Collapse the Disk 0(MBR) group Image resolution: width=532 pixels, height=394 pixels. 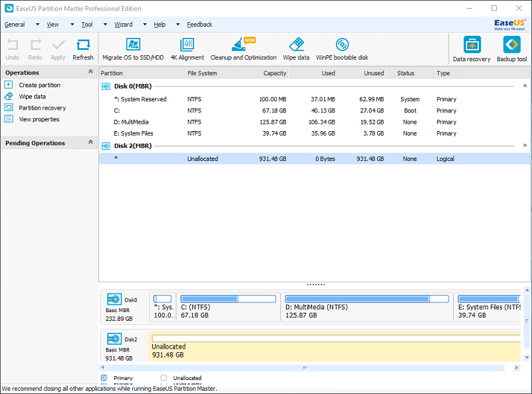pos(525,86)
